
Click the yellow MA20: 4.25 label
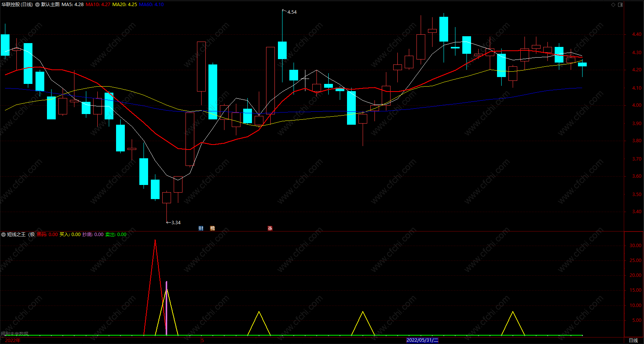point(124,5)
